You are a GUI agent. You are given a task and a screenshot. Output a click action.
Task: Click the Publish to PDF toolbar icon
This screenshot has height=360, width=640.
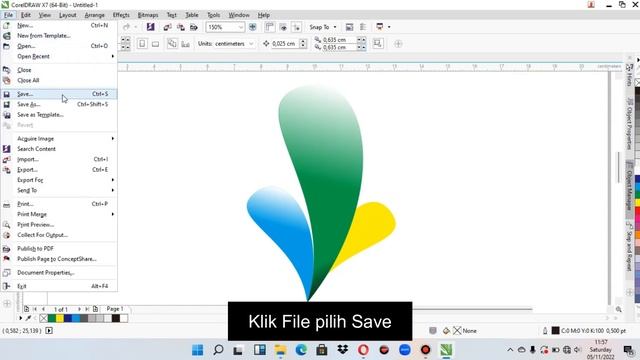pos(194,27)
